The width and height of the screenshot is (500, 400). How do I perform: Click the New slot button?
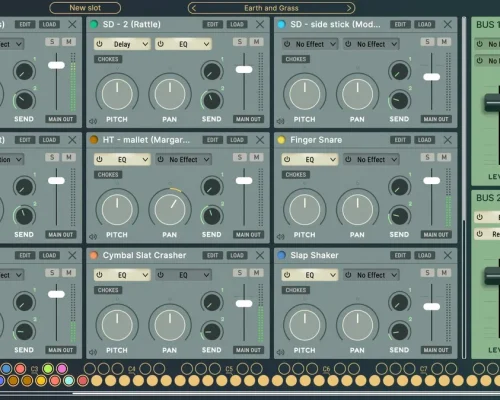click(85, 8)
